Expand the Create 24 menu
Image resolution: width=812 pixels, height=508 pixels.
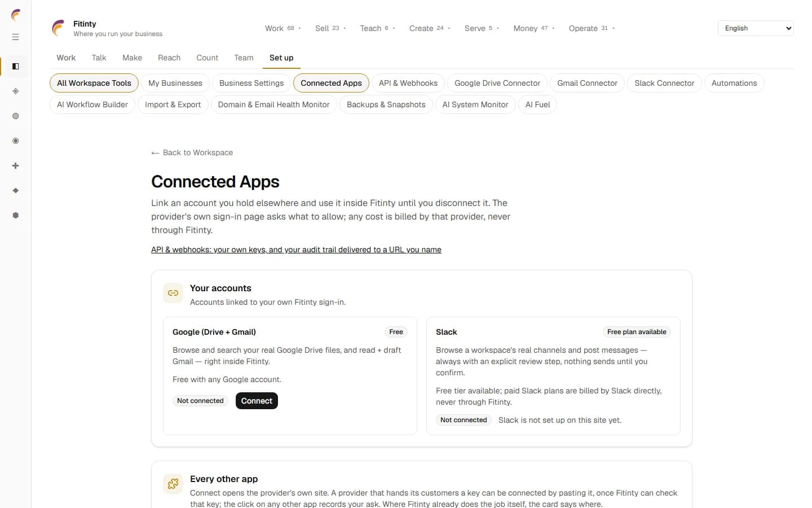tap(430, 28)
